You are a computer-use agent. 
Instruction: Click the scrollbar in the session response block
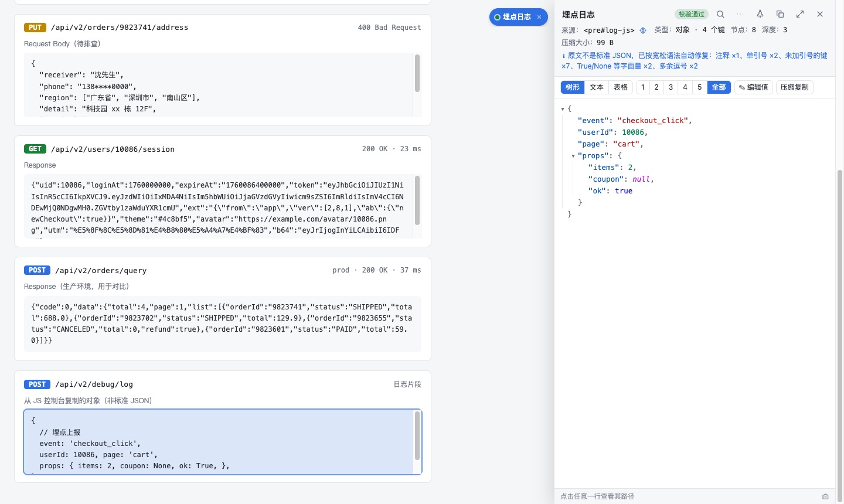click(x=417, y=200)
